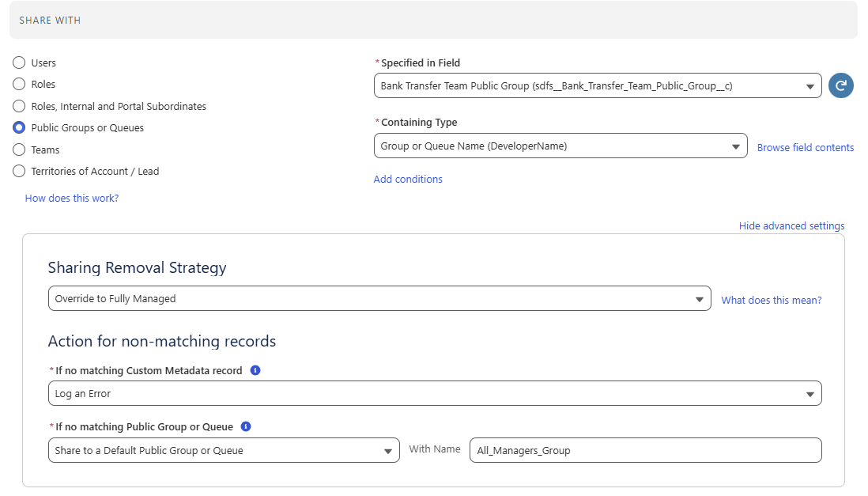
Task: Open the Sharing Removal Strategy dropdown
Action: [379, 298]
